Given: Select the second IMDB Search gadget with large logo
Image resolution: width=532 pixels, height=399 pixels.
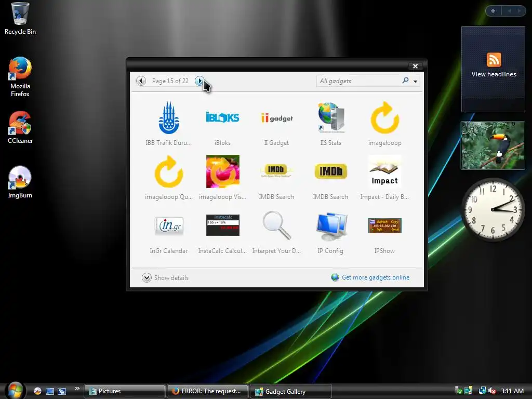Looking at the screenshot, I should [331, 171].
